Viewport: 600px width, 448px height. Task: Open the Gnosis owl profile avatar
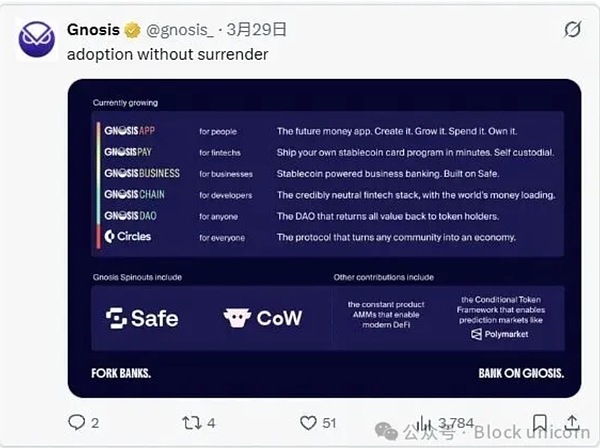(x=36, y=39)
